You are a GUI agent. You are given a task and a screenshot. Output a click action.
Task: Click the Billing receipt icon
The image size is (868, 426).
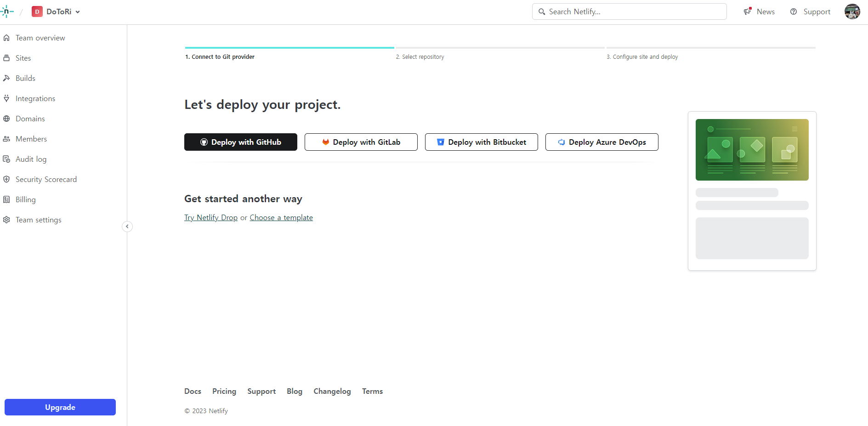(6, 199)
